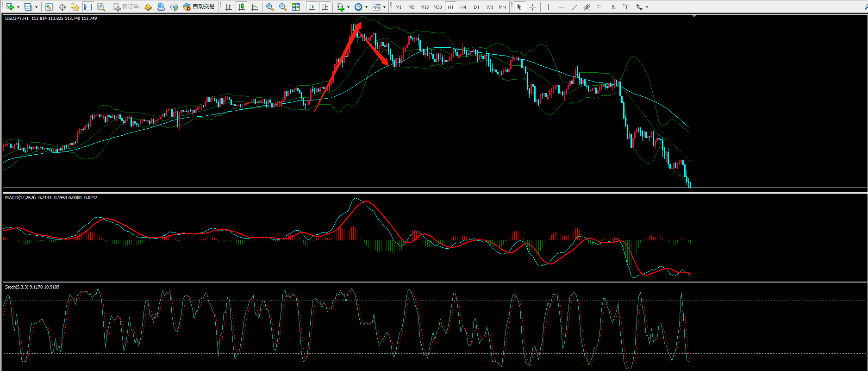Click the 自动交易 auto trading button

click(199, 7)
